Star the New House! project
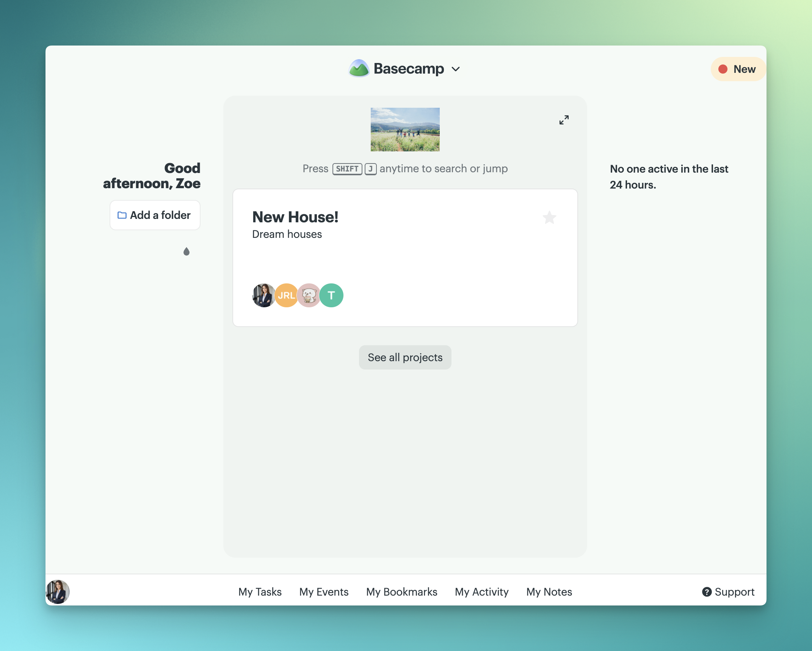This screenshot has width=812, height=651. point(549,217)
